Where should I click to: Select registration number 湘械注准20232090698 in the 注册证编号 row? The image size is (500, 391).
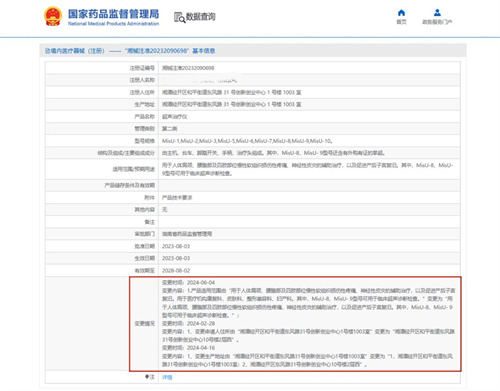point(188,68)
